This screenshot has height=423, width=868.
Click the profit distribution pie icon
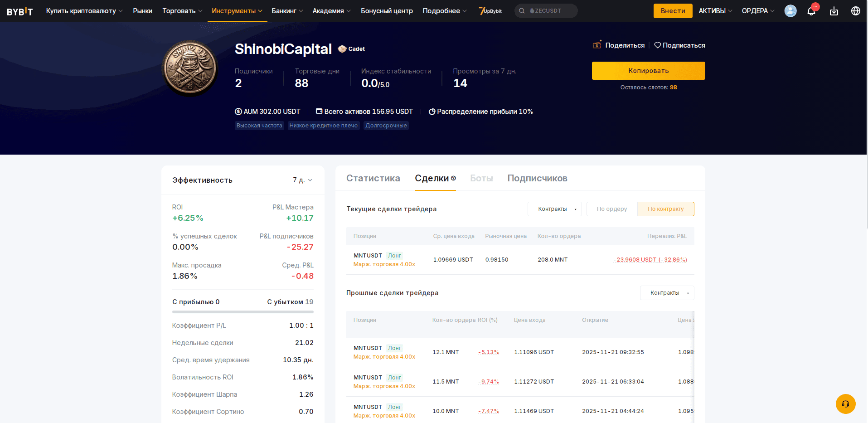coord(432,112)
